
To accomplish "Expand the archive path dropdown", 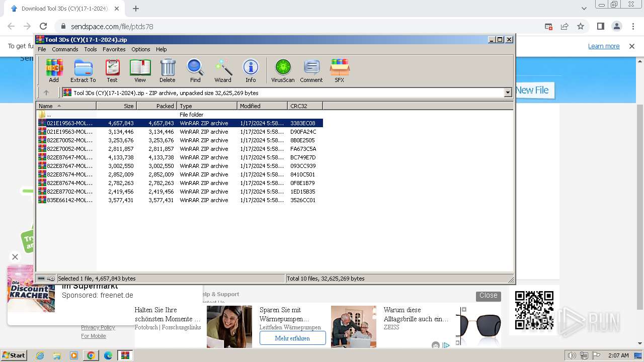I will point(508,93).
